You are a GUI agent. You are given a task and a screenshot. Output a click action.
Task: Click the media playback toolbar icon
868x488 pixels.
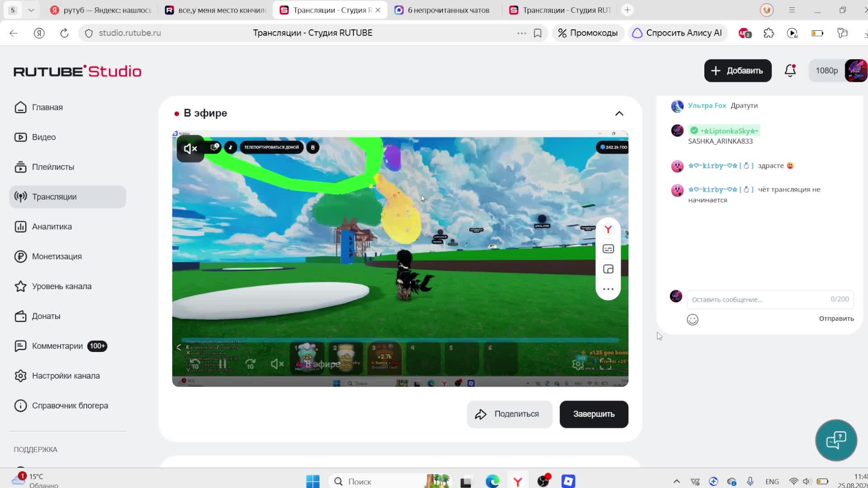(792, 33)
